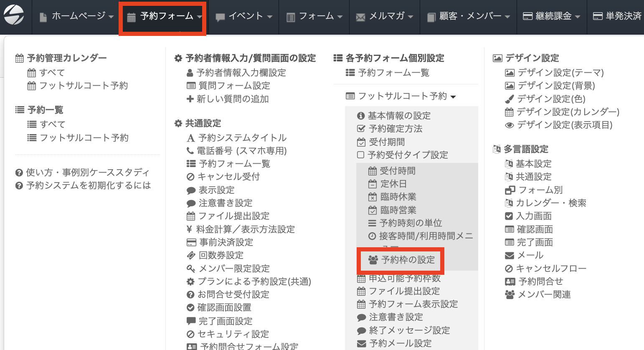Click the square icon beside 予約受付タイプ設定
Image resolution: width=644 pixels, height=350 pixels.
click(x=361, y=155)
